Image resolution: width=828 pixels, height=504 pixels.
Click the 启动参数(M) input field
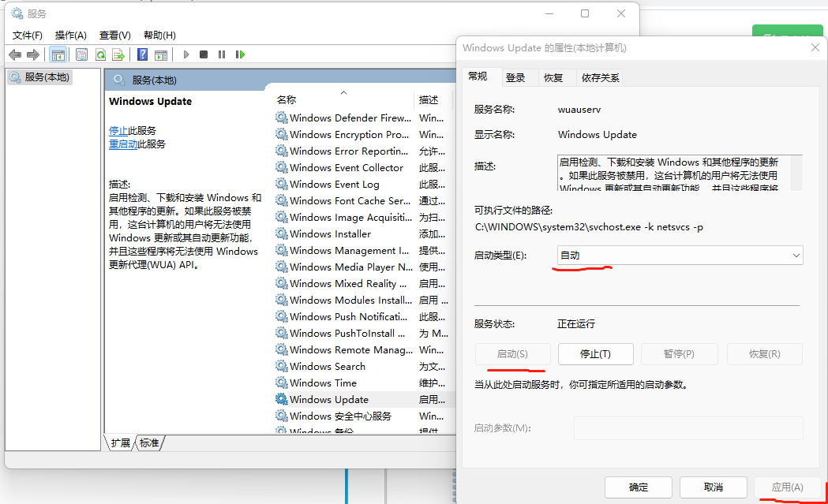688,428
